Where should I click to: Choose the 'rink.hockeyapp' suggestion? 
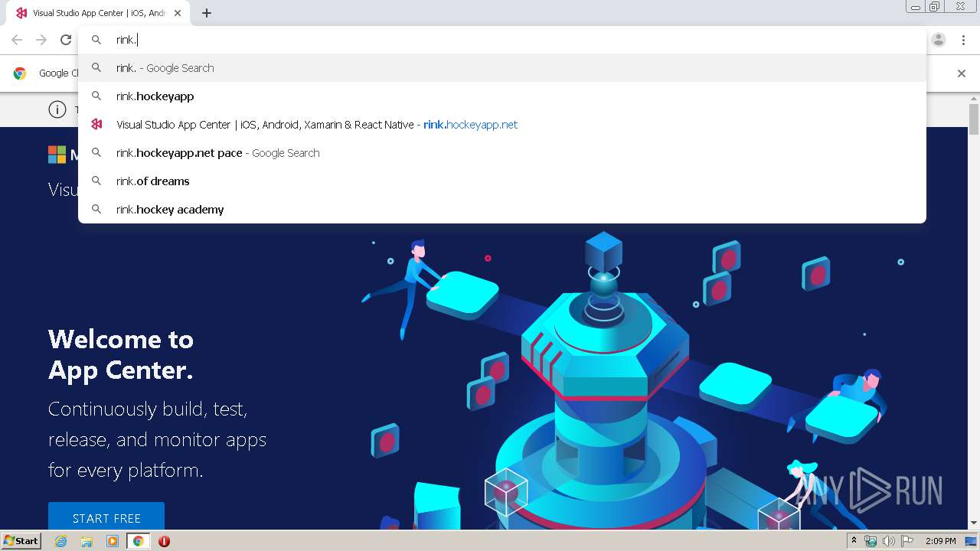pos(502,96)
